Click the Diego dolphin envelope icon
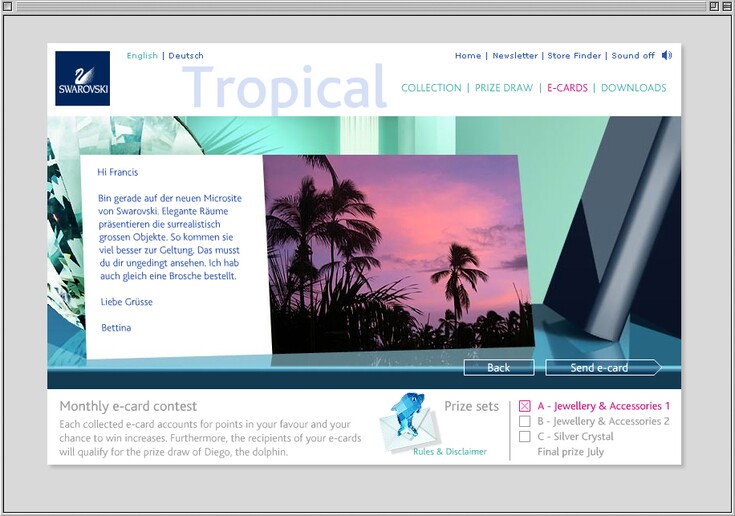This screenshot has width=735, height=516. (x=410, y=423)
